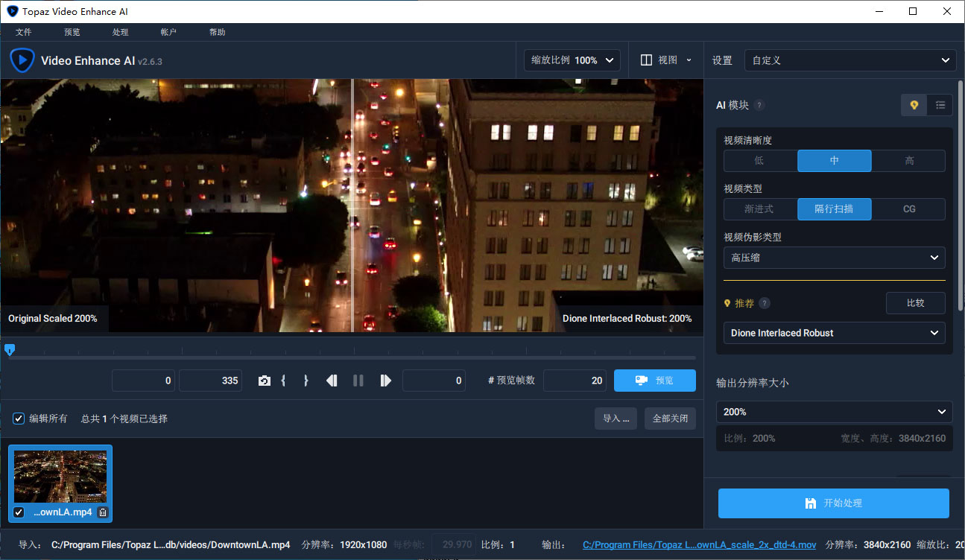
Task: Delete DowntownLA.mp4 using its trash icon
Action: click(103, 512)
